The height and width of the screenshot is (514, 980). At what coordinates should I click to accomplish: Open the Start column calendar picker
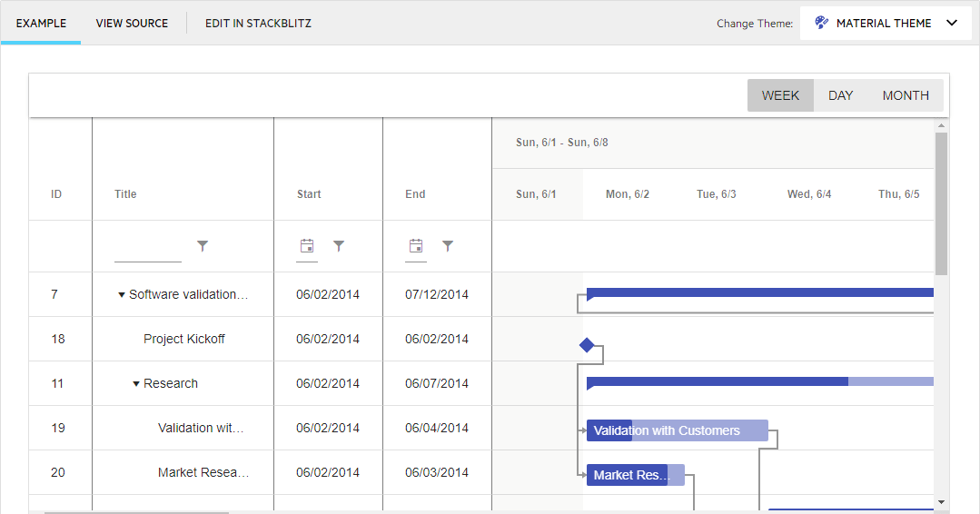pyautogui.click(x=307, y=246)
